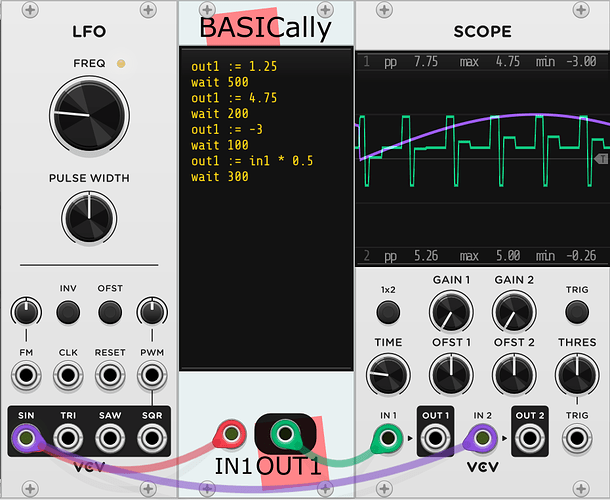Image resolution: width=610 pixels, height=500 pixels.
Task: Click the LFO TRI output jack
Action: 68,438
